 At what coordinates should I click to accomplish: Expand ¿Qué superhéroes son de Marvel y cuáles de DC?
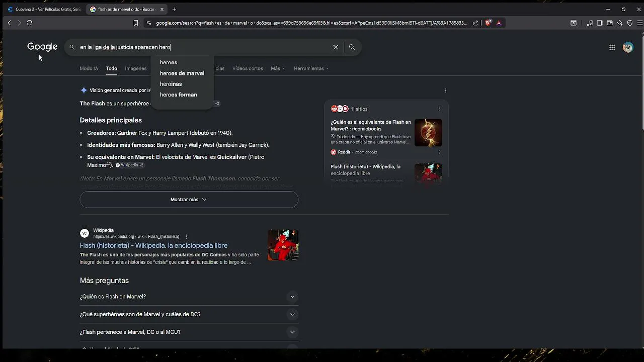189,314
